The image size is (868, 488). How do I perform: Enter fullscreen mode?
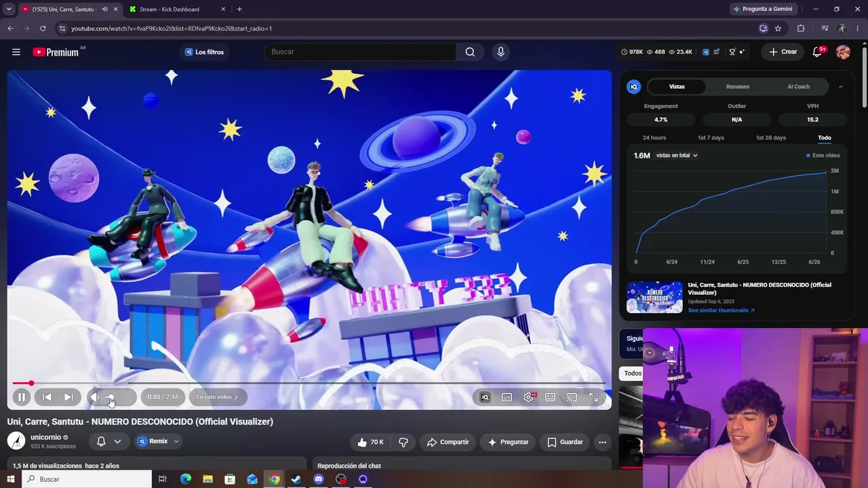(593, 397)
